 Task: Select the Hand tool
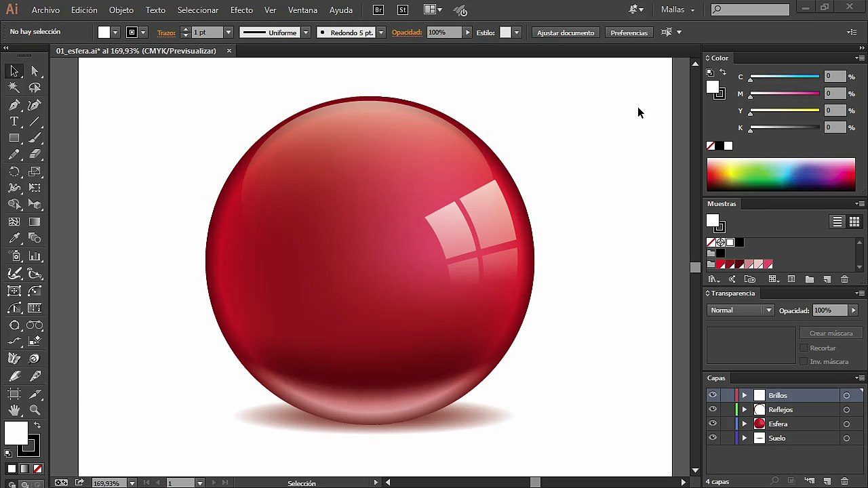click(x=14, y=410)
